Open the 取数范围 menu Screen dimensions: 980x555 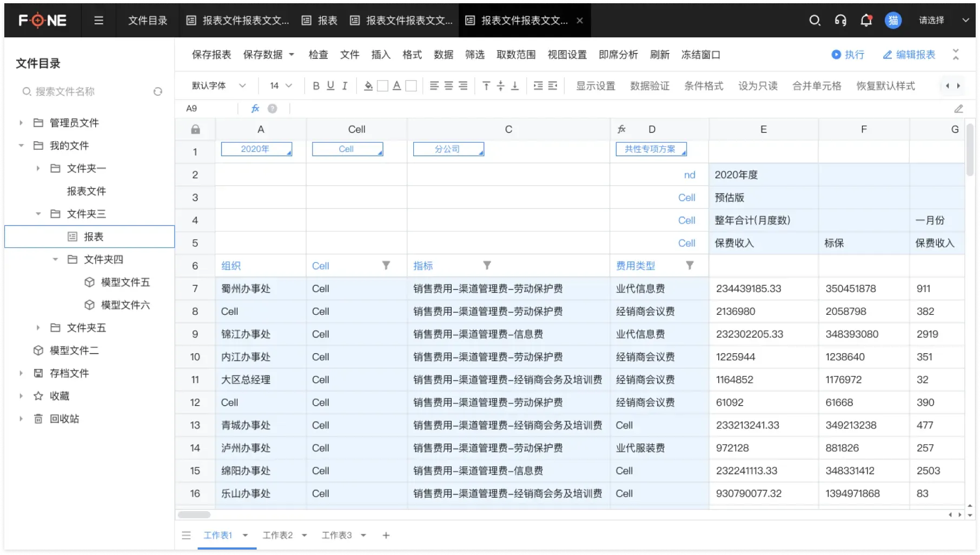[515, 55]
